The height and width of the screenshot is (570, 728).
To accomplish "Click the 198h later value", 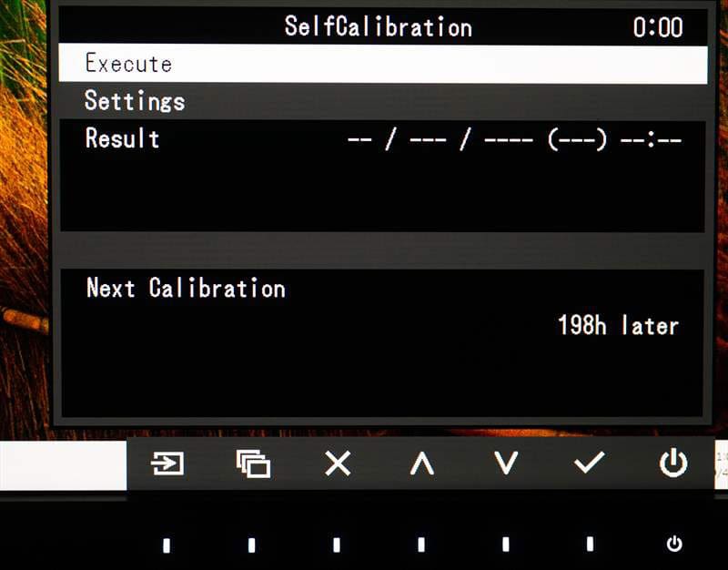I will [618, 326].
